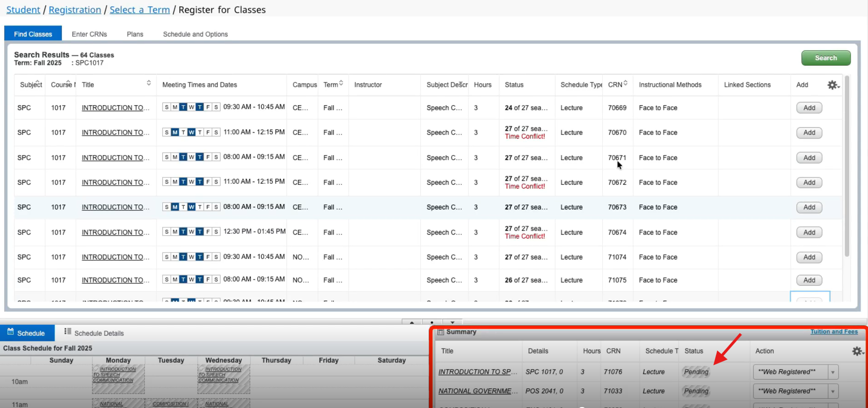Sort by Title column arrows

click(149, 83)
